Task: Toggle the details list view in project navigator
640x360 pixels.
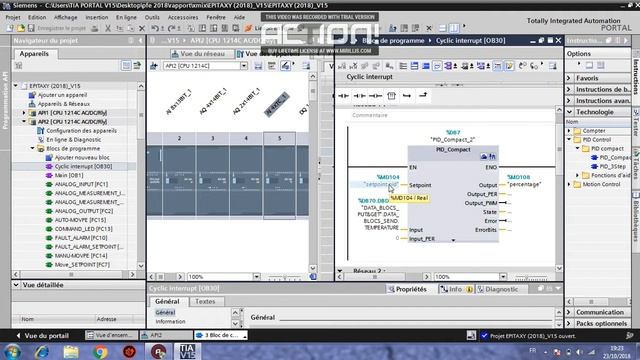Action: (126, 65)
